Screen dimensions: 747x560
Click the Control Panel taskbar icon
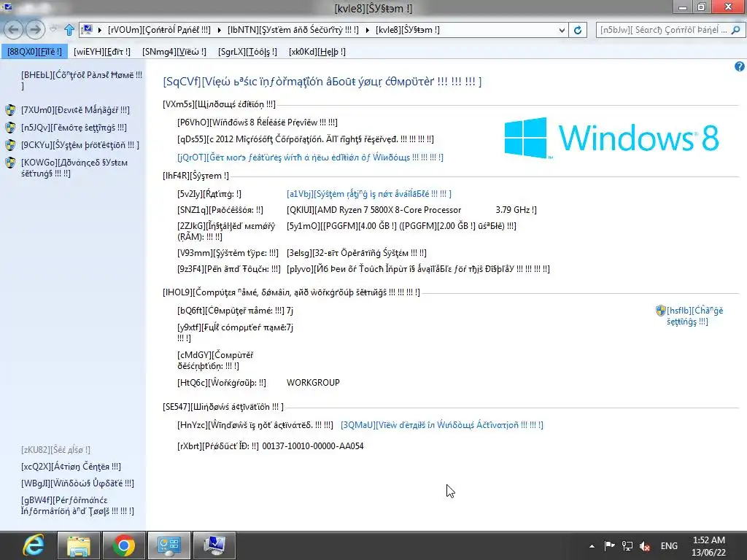click(x=169, y=545)
